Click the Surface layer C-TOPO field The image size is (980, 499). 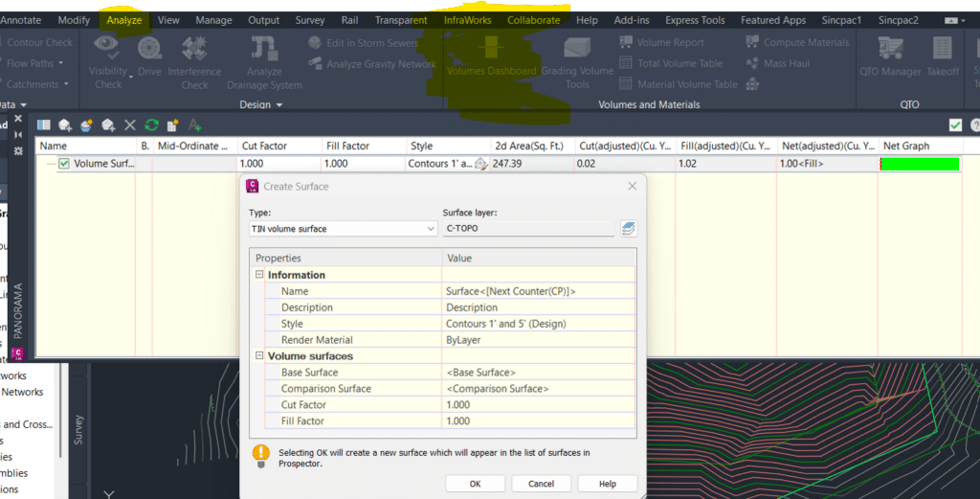pyautogui.click(x=528, y=229)
